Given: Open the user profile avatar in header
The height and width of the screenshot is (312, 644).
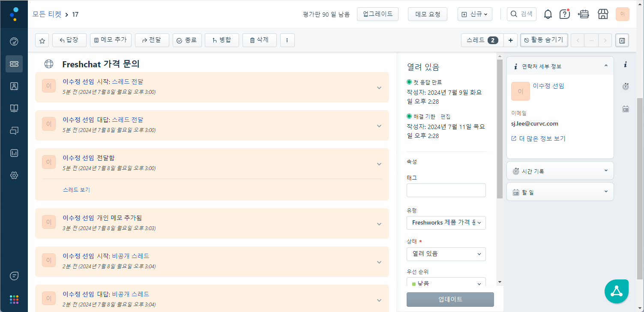Looking at the screenshot, I should pyautogui.click(x=622, y=14).
